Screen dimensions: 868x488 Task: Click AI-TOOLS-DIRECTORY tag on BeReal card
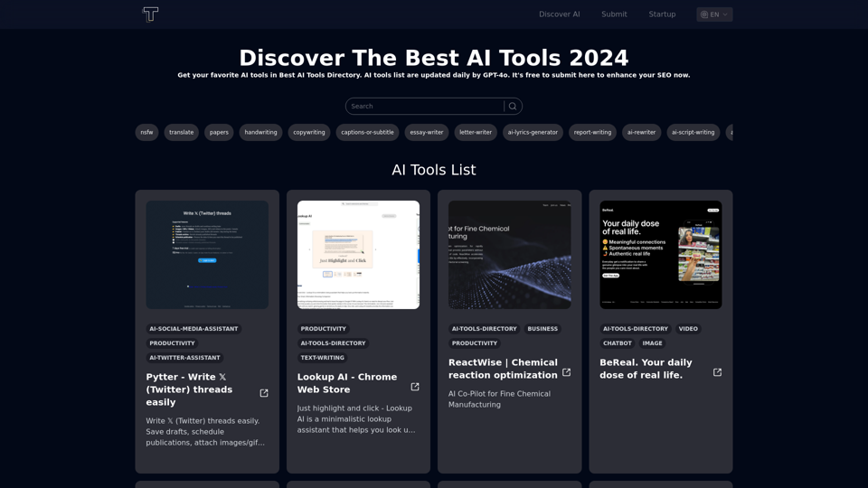click(636, 329)
